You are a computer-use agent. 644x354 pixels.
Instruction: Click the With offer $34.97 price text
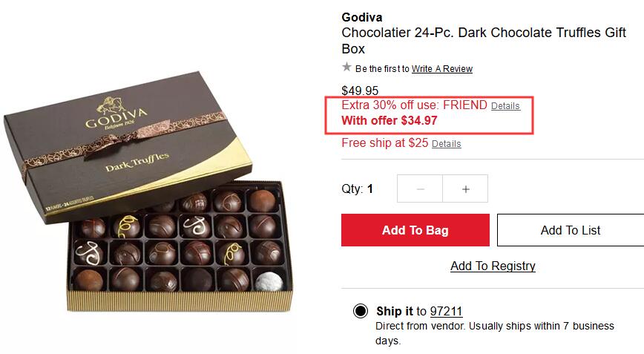(x=390, y=121)
